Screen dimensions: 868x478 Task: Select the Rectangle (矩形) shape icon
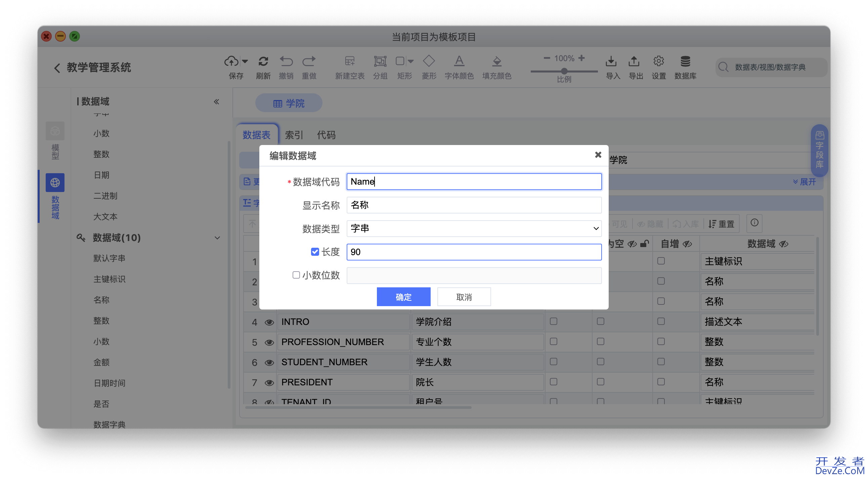coord(400,61)
